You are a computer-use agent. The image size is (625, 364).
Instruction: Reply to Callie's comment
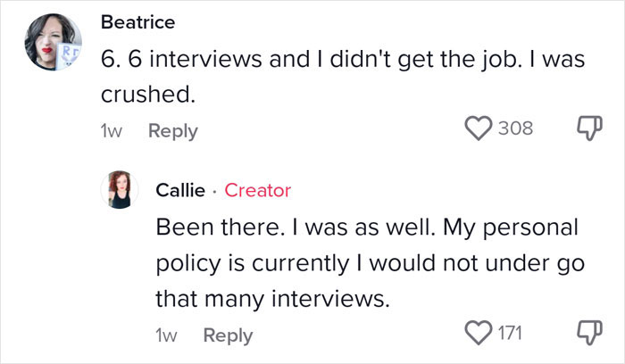[228, 335]
